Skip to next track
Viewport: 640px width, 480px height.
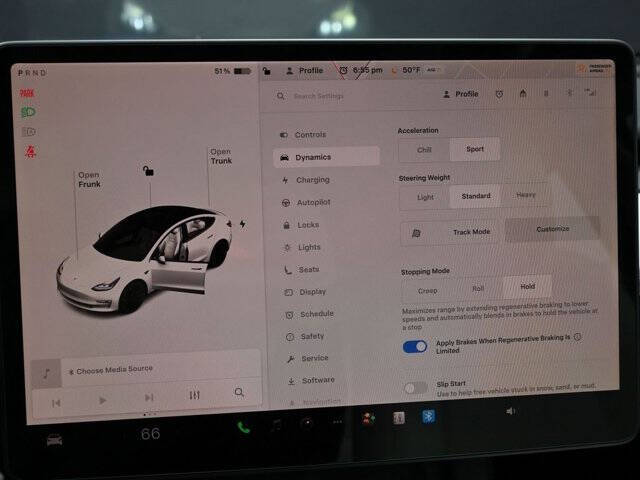tap(149, 397)
